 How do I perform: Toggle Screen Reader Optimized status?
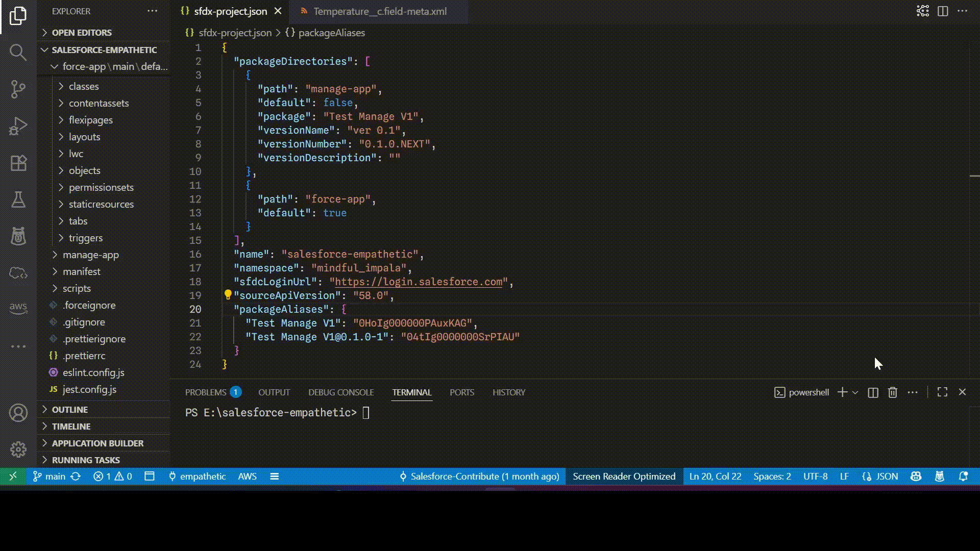(x=624, y=477)
